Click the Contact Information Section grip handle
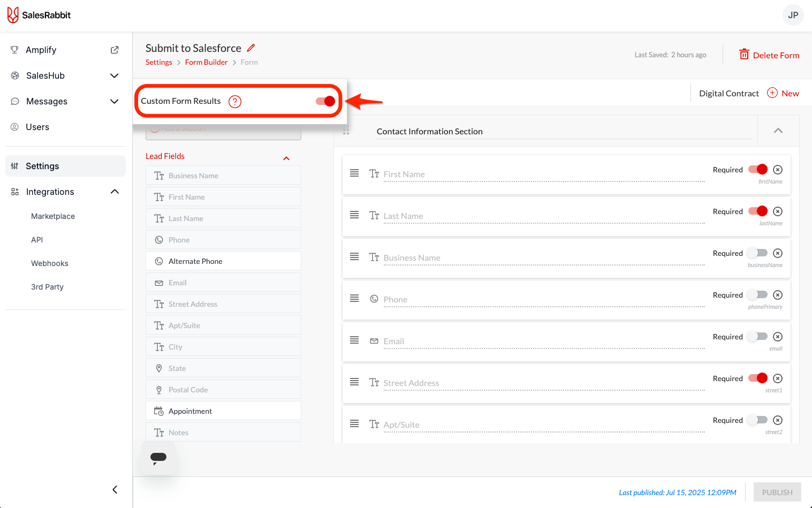This screenshot has width=812, height=508. (346, 131)
